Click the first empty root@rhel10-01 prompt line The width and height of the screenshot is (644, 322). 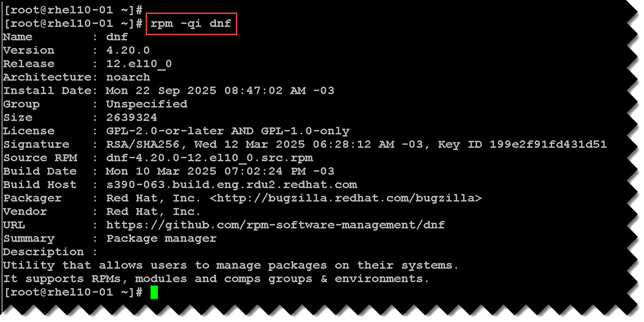(x=73, y=10)
